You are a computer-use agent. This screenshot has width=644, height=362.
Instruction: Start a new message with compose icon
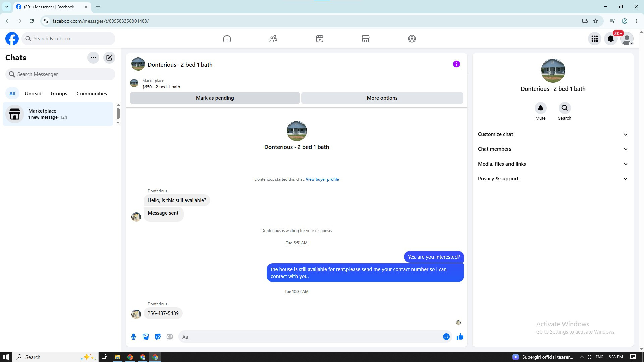tap(109, 58)
